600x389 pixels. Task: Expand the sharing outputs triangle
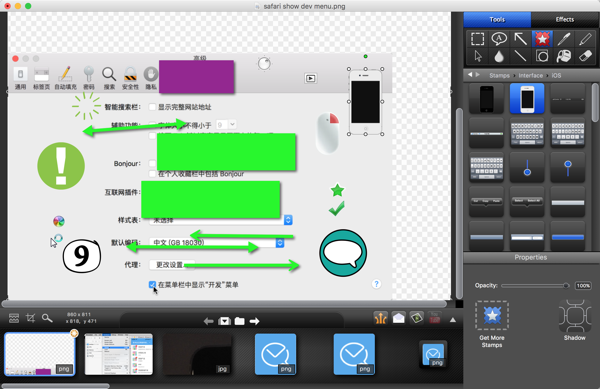pos(453,320)
